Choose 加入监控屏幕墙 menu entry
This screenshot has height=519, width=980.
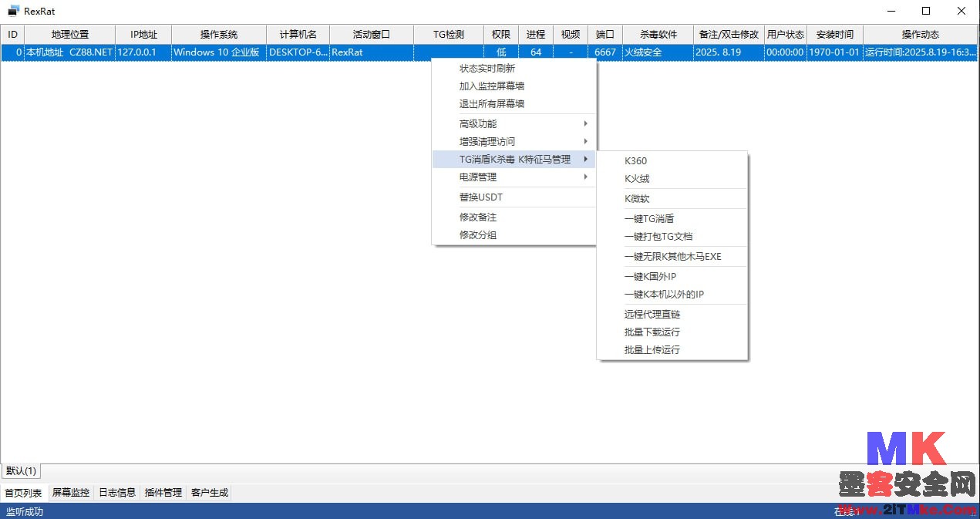pos(492,86)
